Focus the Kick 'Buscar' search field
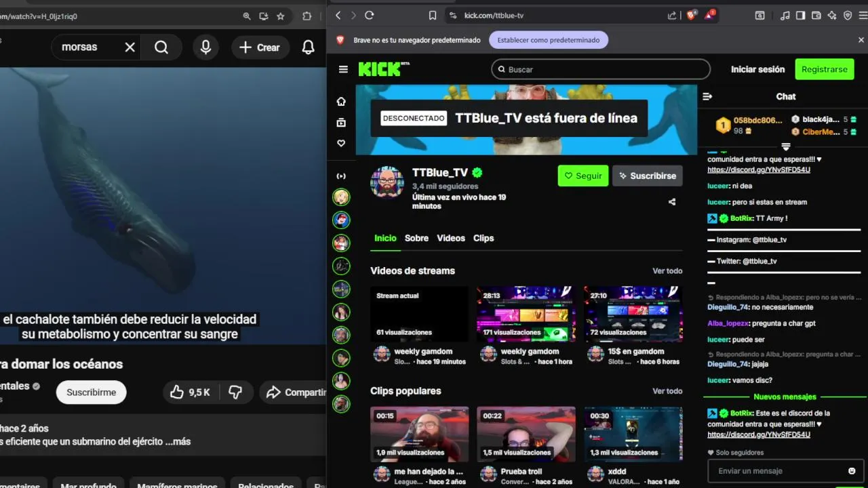This screenshot has width=868, height=488. click(601, 69)
